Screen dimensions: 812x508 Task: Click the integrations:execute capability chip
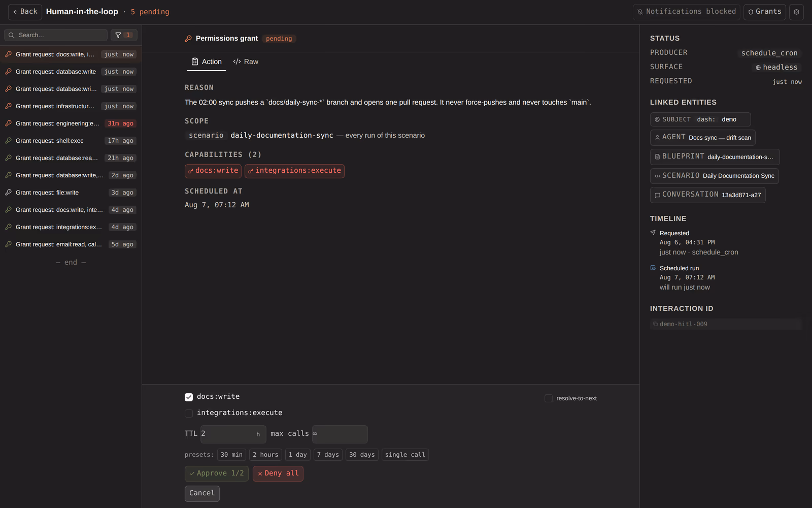tap(294, 171)
